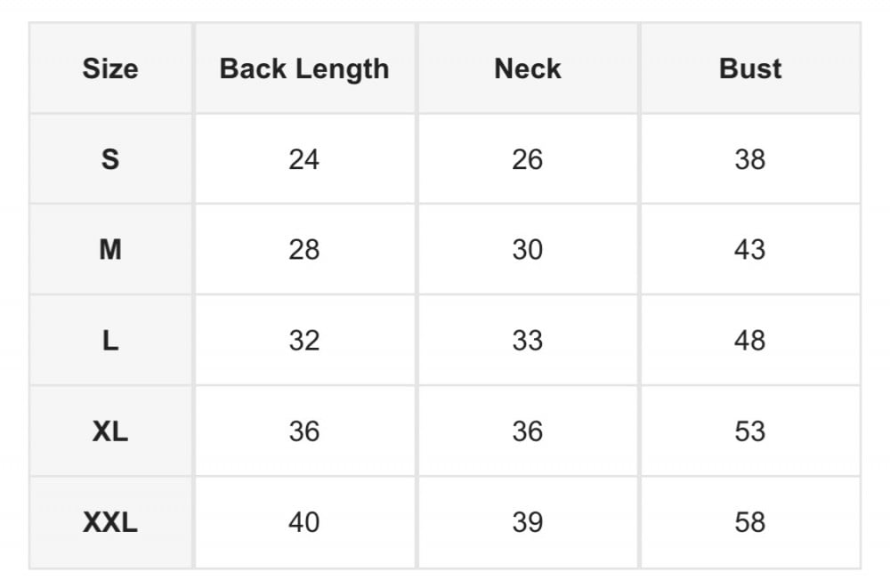Click the Bust value 58 for size XXL

click(750, 522)
